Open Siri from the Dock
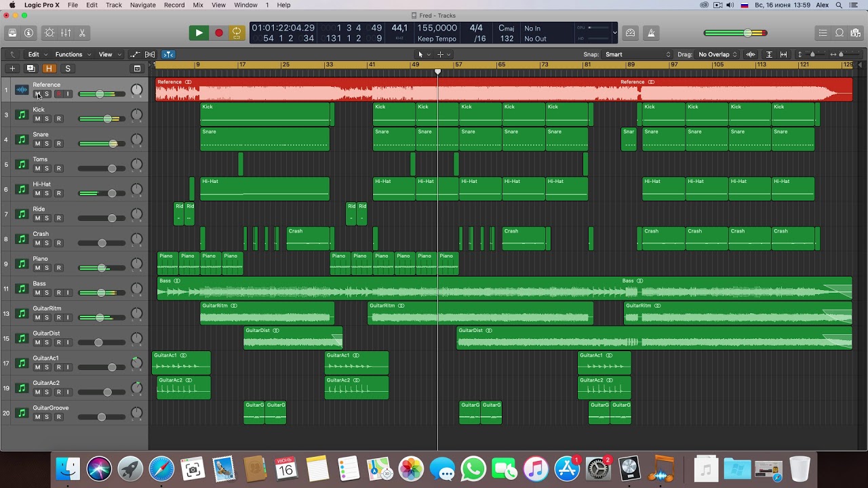The height and width of the screenshot is (488, 868). point(99,468)
